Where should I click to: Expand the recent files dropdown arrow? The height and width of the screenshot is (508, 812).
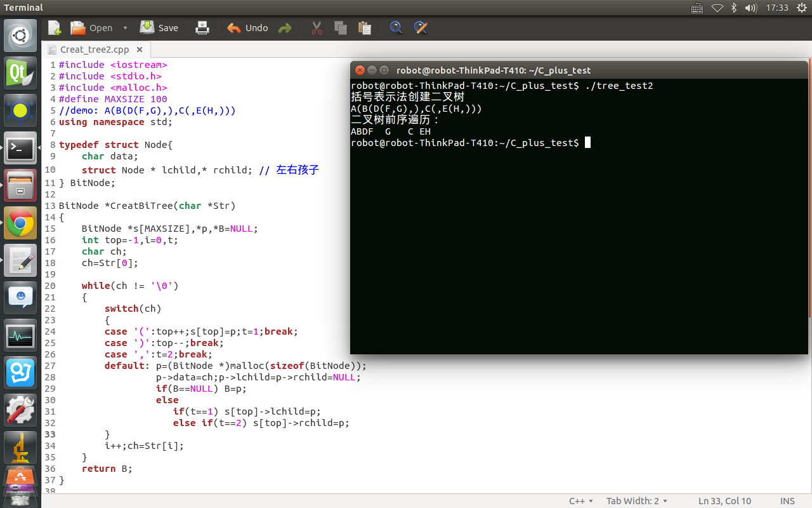[125, 28]
